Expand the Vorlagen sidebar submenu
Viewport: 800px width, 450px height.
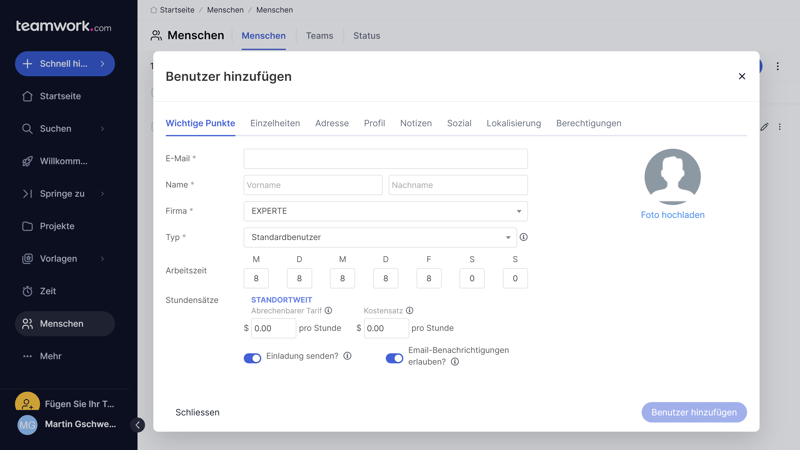102,259
